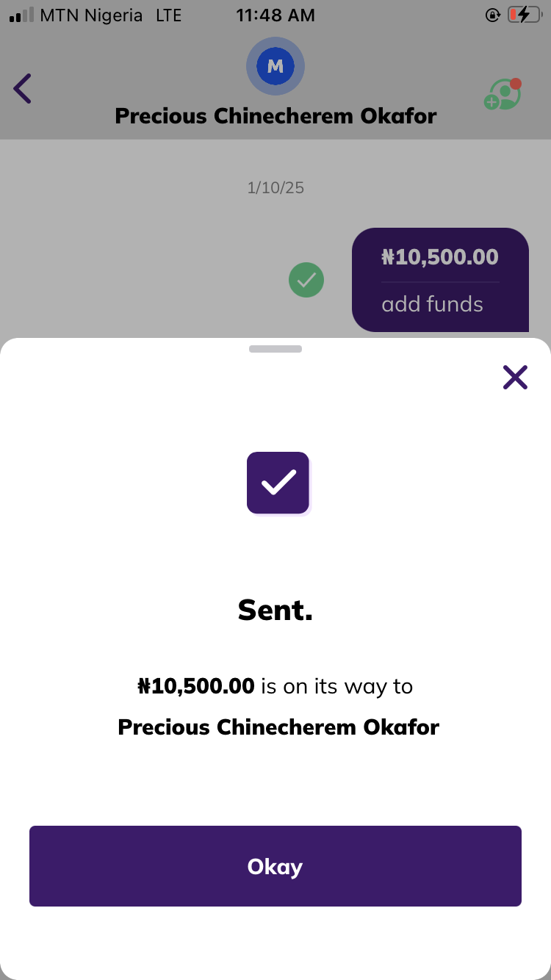Open the ₦10,500.00 payment bubble
Screen dimensions: 551x980
[x=440, y=279]
